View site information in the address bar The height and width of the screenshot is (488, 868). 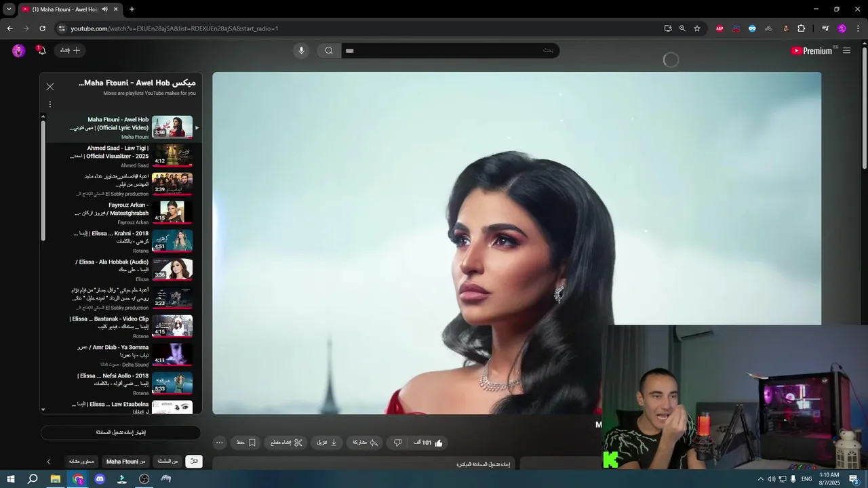[x=62, y=28]
